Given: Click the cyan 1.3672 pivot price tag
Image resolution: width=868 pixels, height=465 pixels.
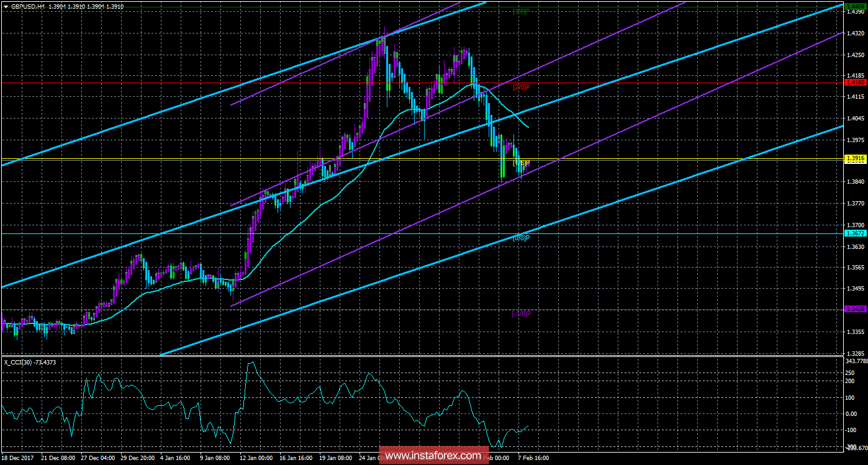Looking at the screenshot, I should [x=854, y=234].
